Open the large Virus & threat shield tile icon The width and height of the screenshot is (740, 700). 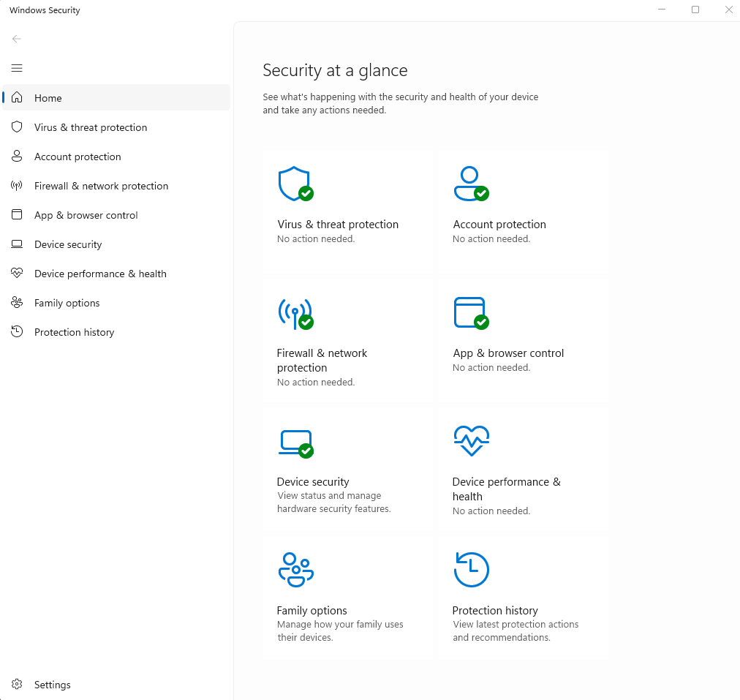pyautogui.click(x=295, y=184)
